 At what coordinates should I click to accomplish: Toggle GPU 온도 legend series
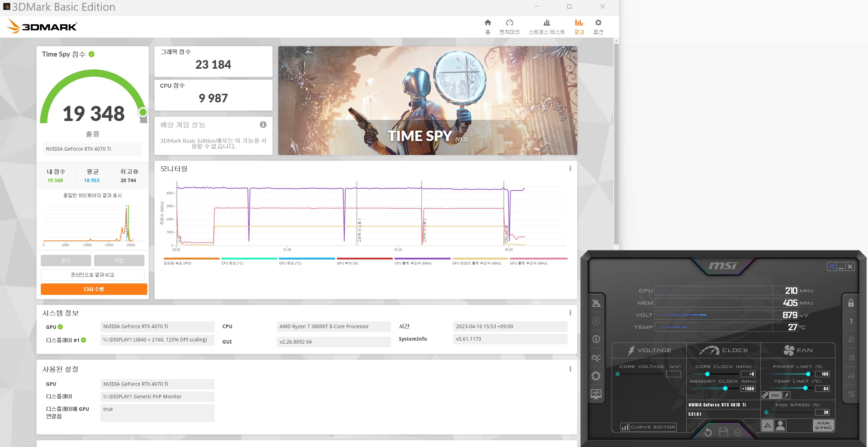point(307,261)
